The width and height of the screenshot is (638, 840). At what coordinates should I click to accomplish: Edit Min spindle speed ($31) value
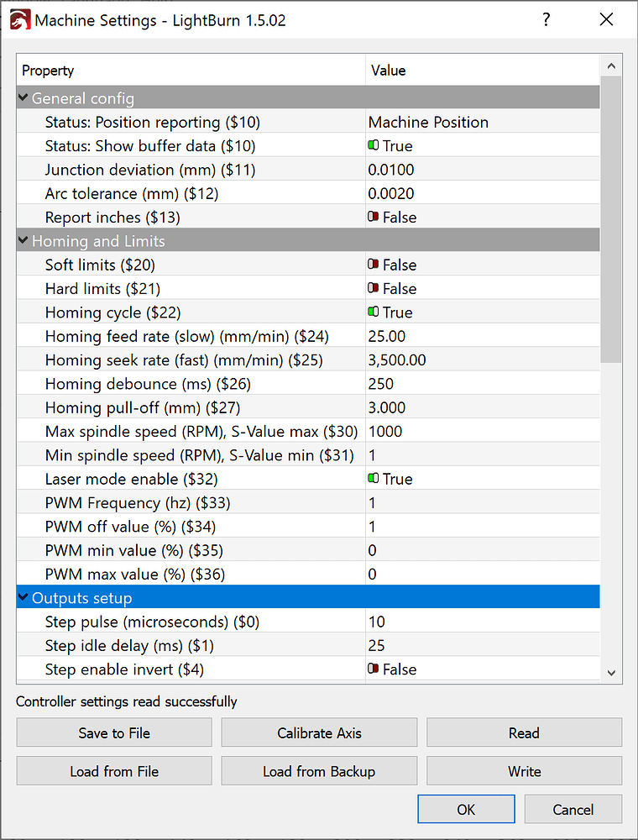pyautogui.click(x=483, y=454)
